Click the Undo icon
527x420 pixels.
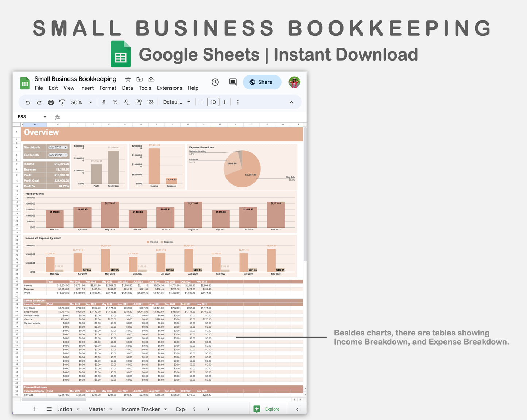(27, 102)
